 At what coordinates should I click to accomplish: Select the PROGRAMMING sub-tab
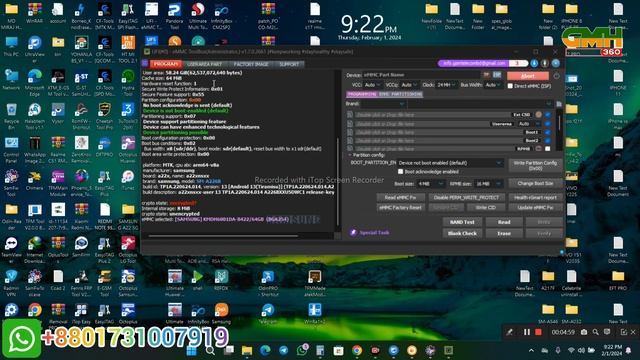coord(362,94)
